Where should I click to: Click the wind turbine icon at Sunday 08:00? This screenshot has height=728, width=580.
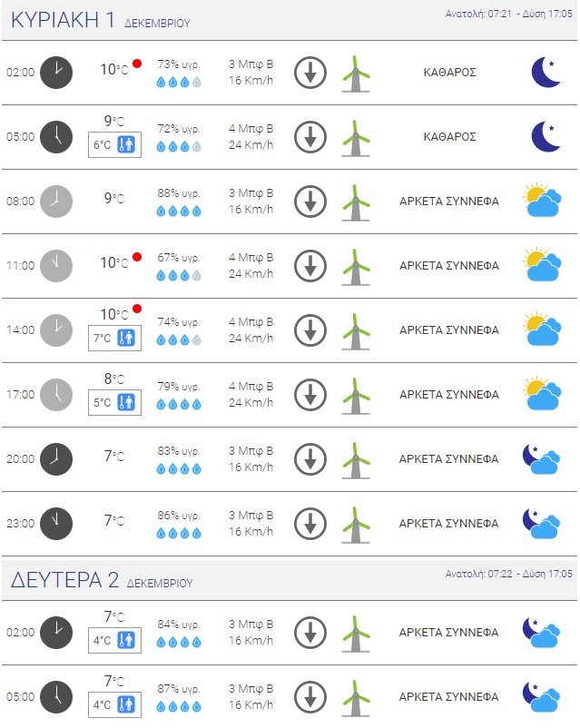pyautogui.click(x=356, y=202)
